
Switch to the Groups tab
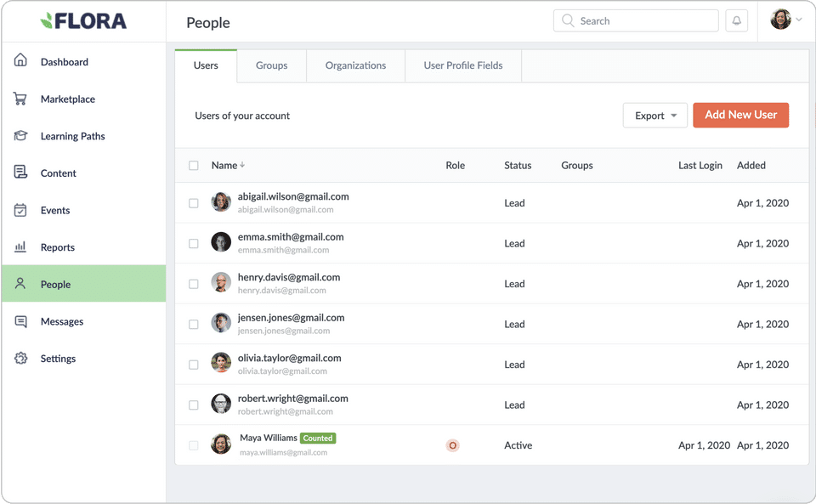pos(272,65)
